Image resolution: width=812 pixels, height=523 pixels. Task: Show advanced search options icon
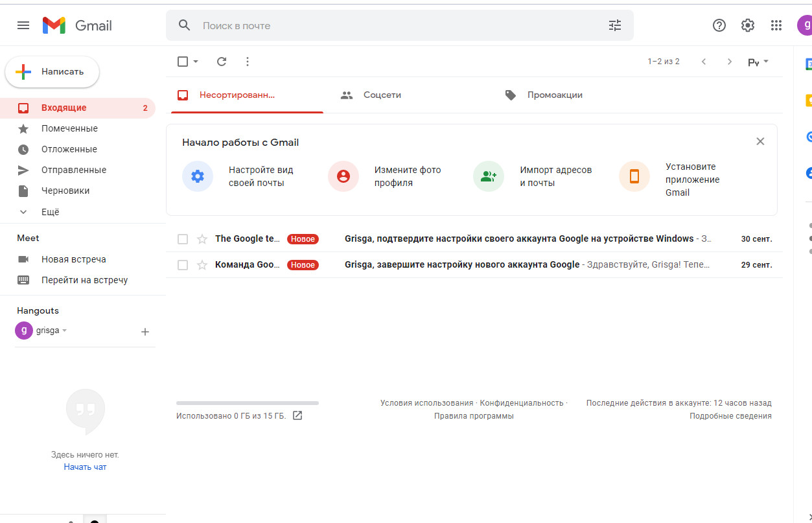tap(615, 25)
